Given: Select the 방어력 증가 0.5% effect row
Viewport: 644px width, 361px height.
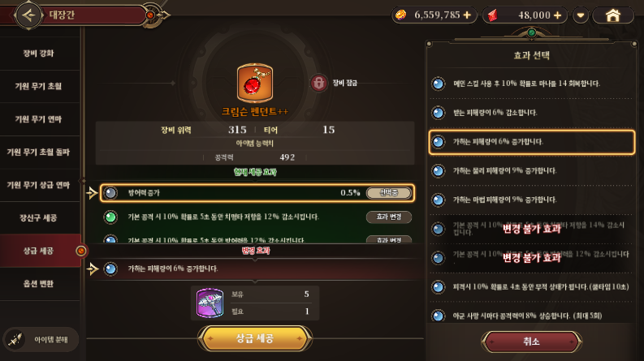Looking at the screenshot, I should click(257, 193).
